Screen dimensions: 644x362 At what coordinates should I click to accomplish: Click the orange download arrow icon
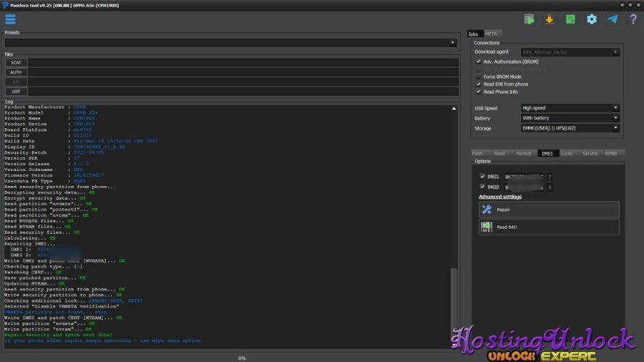pos(549,20)
